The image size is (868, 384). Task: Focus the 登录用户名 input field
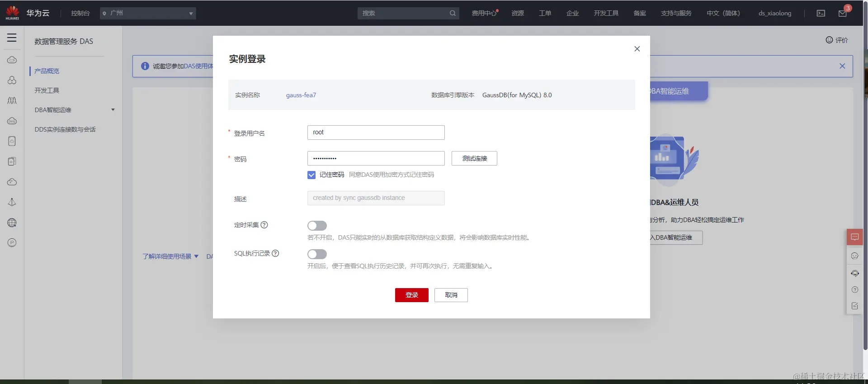tap(376, 133)
